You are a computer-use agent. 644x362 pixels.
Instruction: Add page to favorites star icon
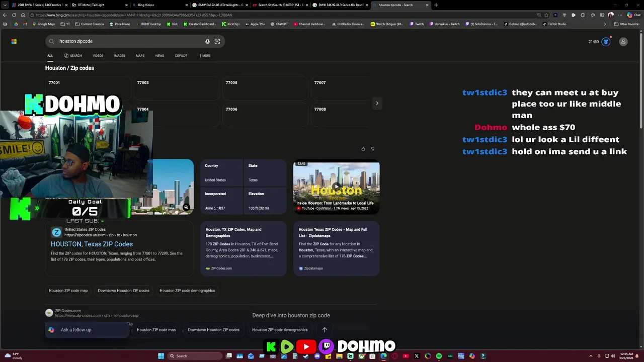point(546,15)
